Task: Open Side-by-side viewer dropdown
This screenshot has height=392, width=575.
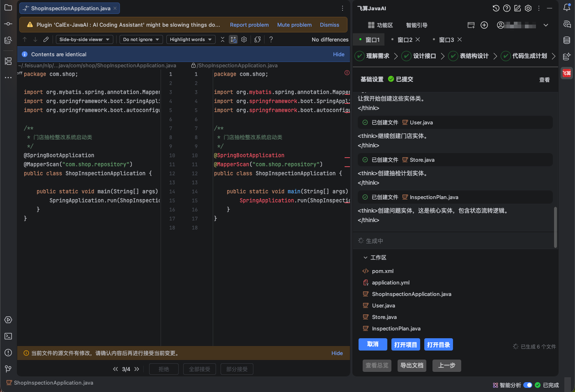Action: pos(84,40)
